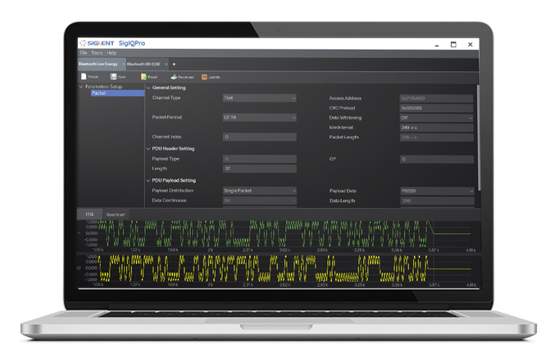
Task: Click the SigIQPro title text
Action: tap(132, 43)
